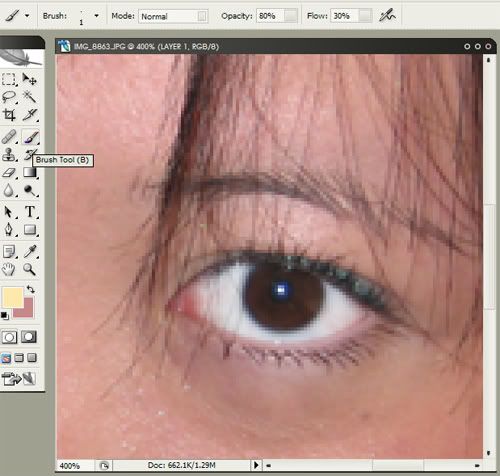Select the Eyedropper tool
Image resolution: width=500 pixels, height=476 pixels.
point(30,251)
